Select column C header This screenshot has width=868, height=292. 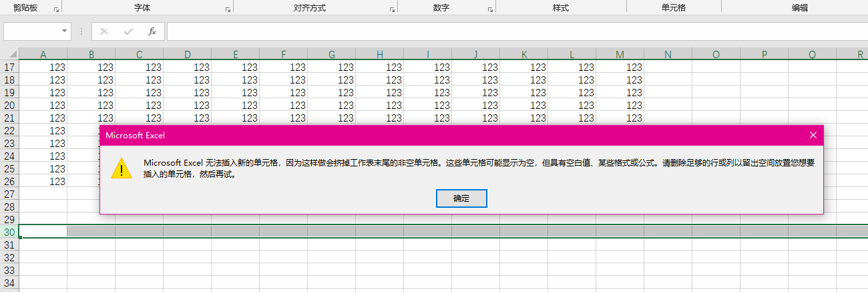[x=139, y=54]
